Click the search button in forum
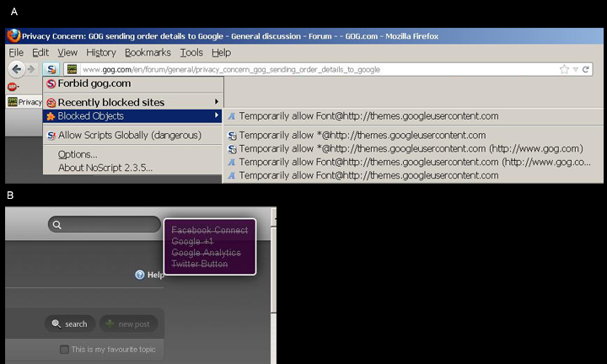Image resolution: width=607 pixels, height=364 pixels. pos(70,324)
